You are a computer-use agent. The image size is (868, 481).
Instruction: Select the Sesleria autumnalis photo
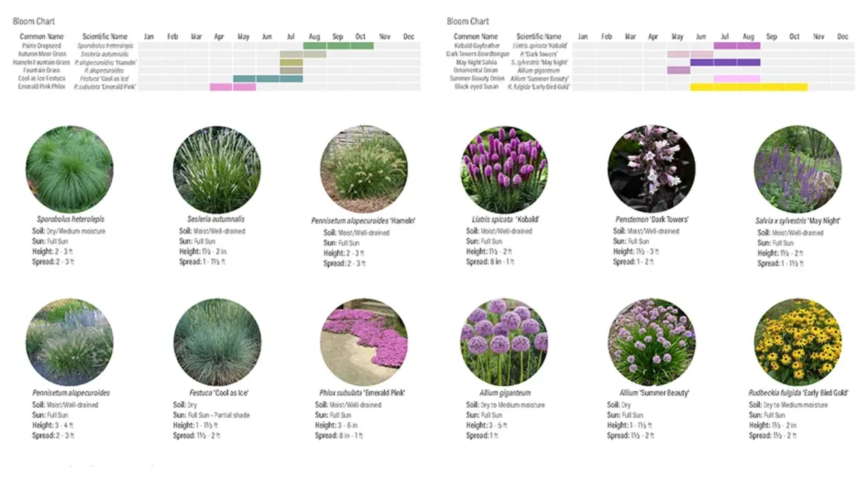point(217,169)
